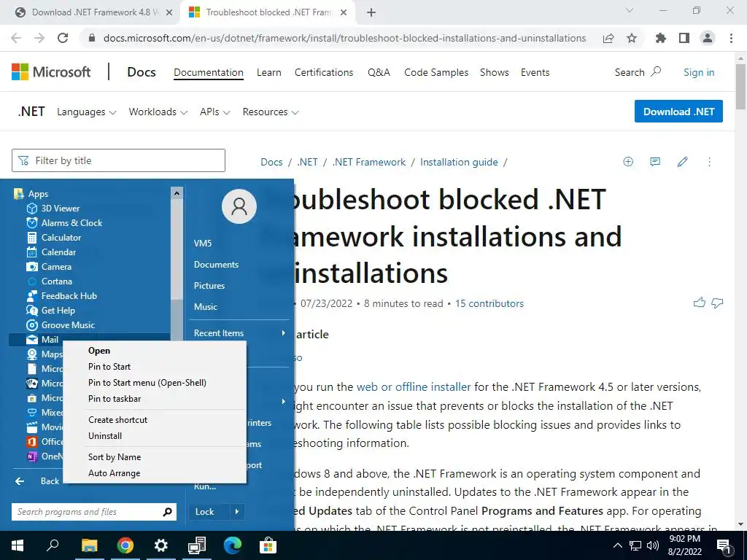747x560 pixels.
Task: Open article more options vertical dots
Action: point(709,162)
